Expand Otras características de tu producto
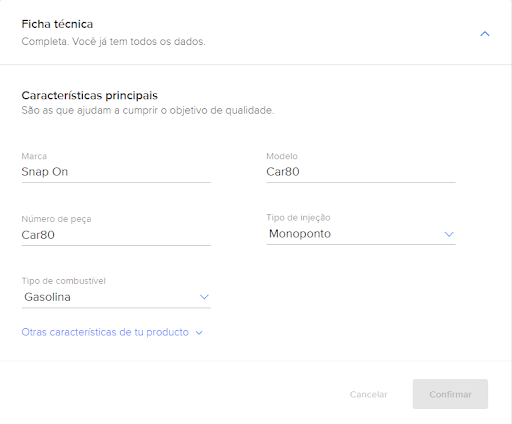 [x=105, y=332]
